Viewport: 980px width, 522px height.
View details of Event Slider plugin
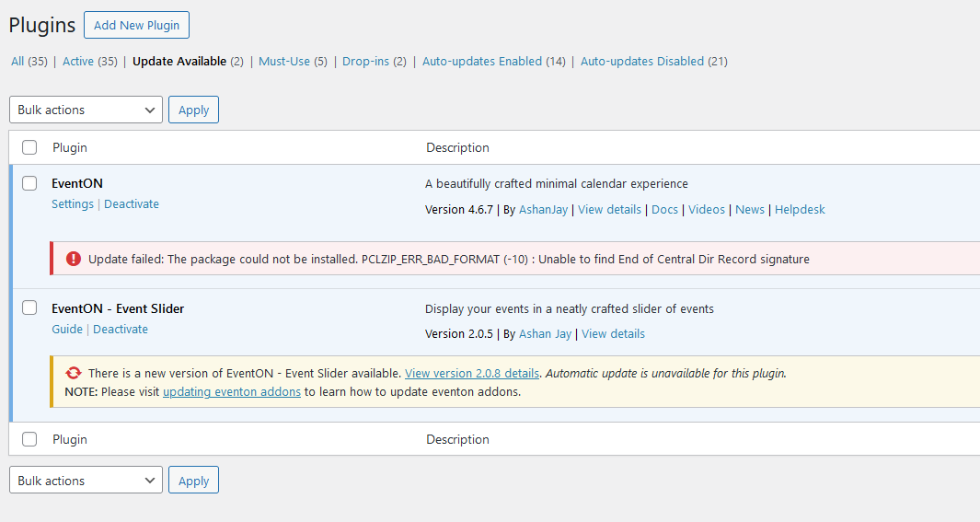tap(613, 334)
